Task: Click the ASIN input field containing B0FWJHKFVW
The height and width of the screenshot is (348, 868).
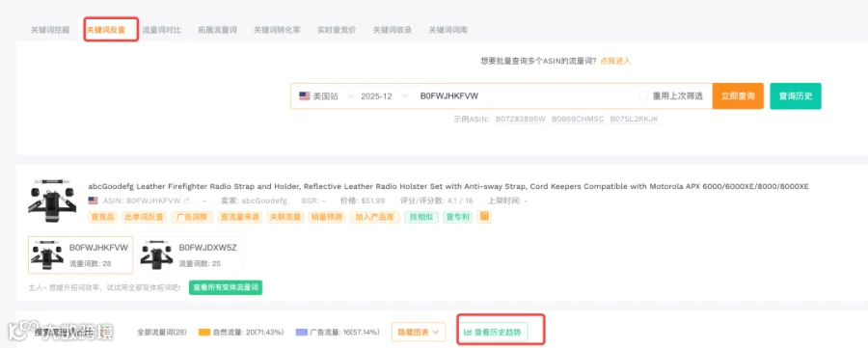Action: (526, 95)
